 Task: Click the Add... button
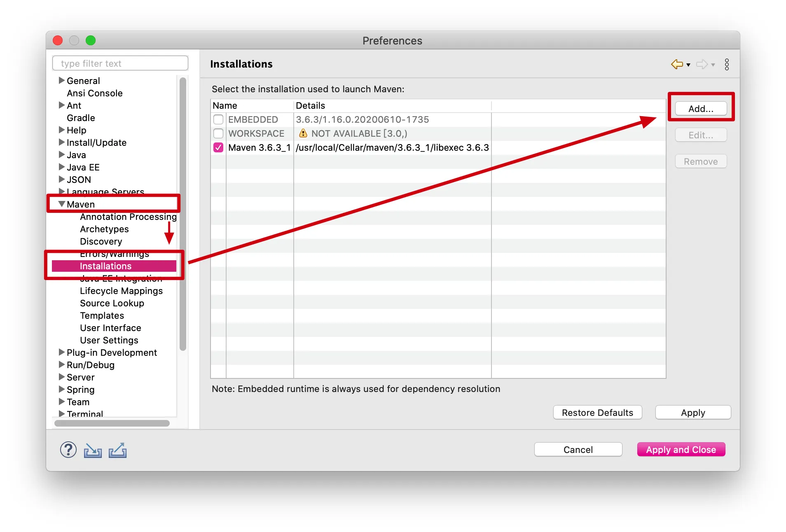click(701, 109)
